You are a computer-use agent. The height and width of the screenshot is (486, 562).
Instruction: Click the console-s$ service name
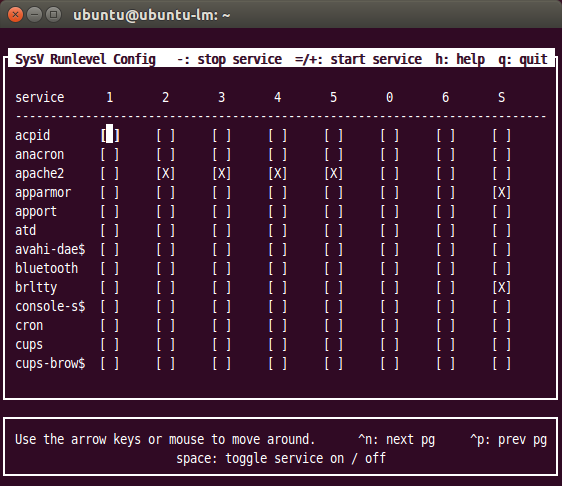50,306
